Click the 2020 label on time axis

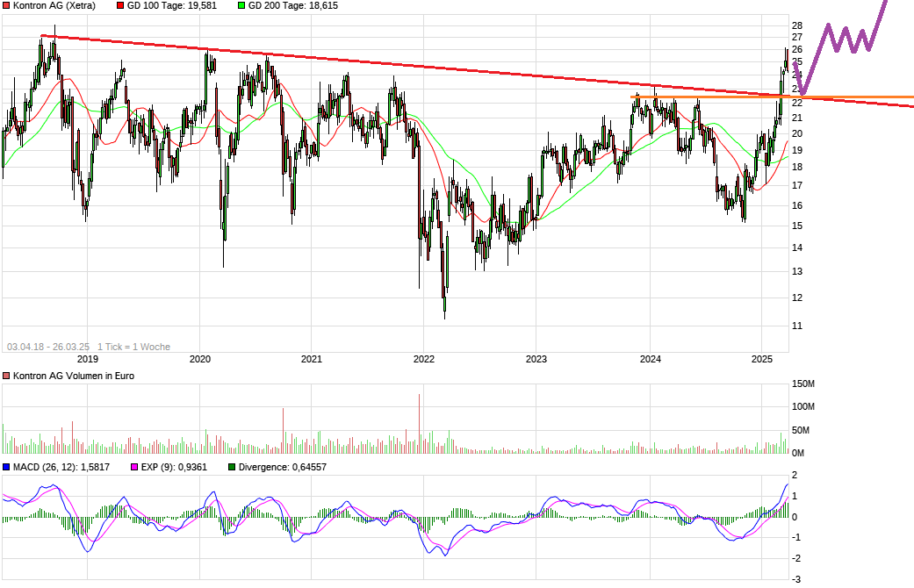pyautogui.click(x=200, y=359)
